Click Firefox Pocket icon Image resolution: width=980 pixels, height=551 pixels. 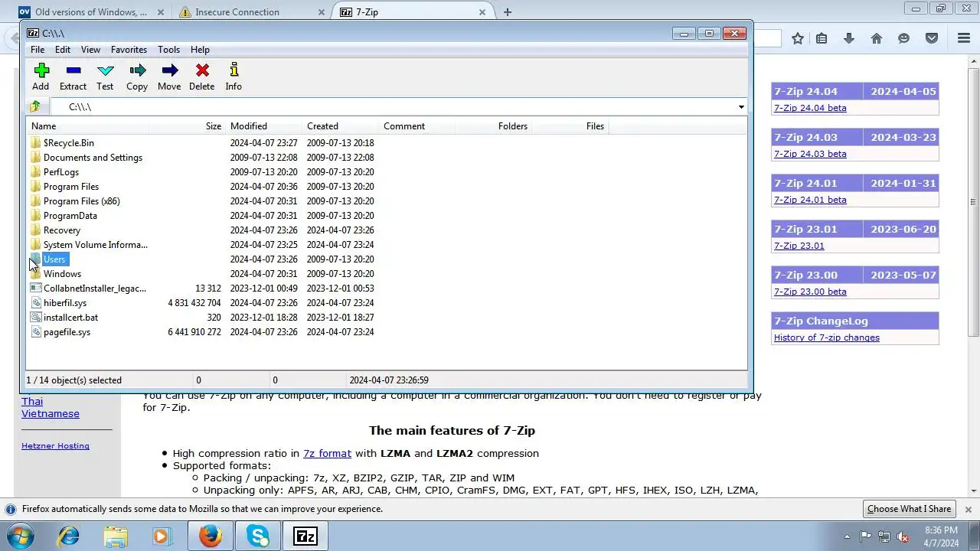pyautogui.click(x=932, y=38)
